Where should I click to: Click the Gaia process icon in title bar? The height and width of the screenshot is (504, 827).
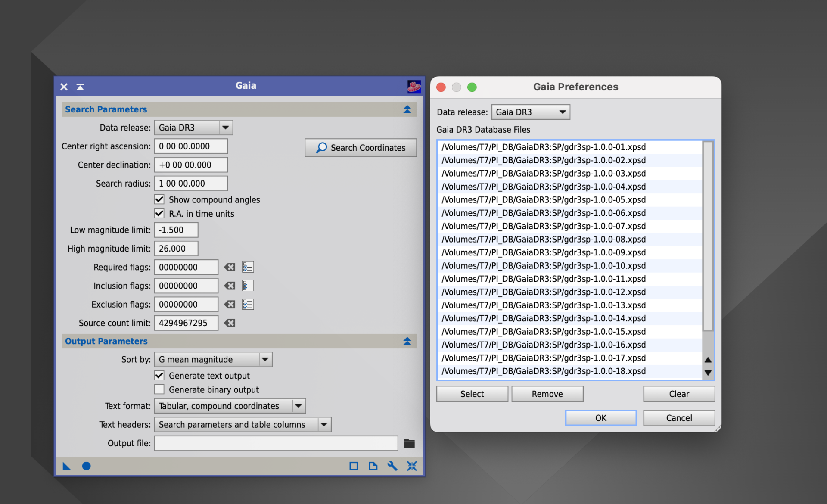coord(414,87)
